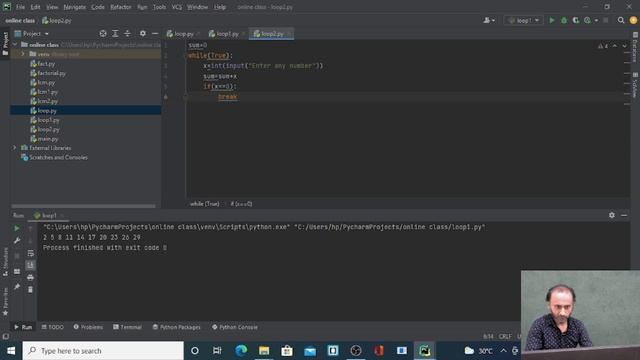Open the File menu

20,7
